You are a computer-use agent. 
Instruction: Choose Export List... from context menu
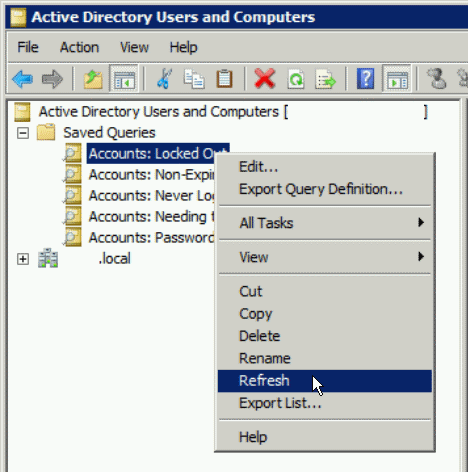[x=325, y=403]
